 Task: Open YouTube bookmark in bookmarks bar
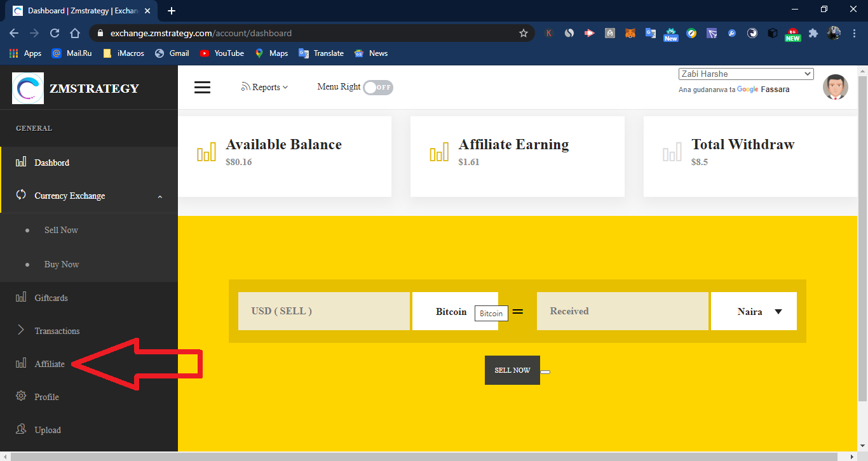click(x=222, y=53)
